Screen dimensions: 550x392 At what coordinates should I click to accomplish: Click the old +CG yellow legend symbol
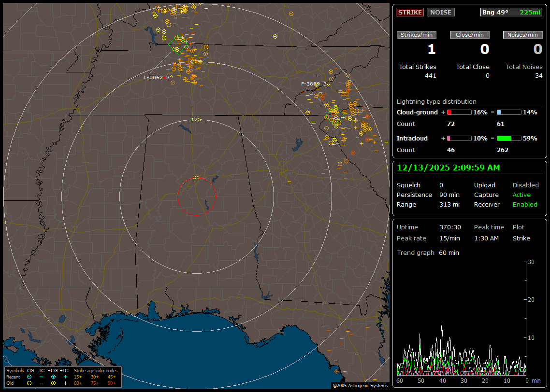[x=53, y=383]
